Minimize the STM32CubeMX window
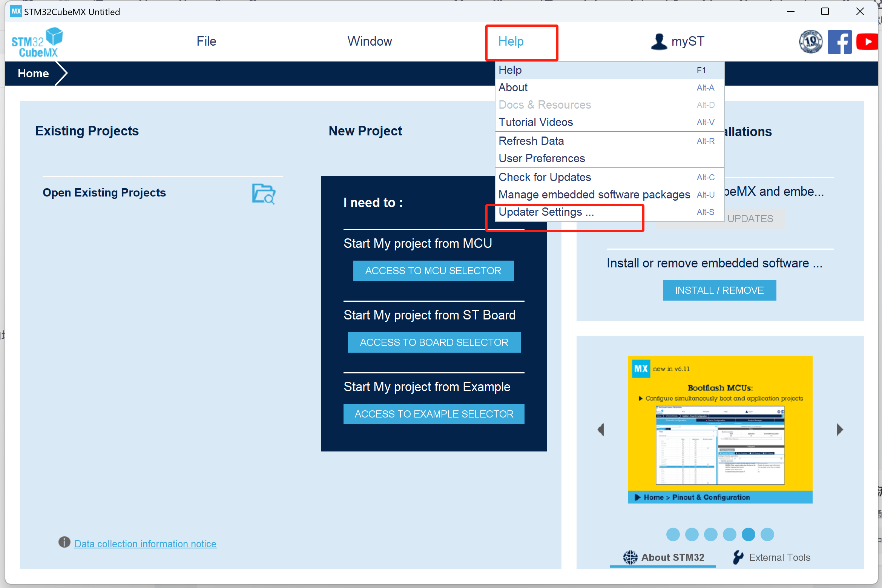This screenshot has width=882, height=588. tap(791, 11)
